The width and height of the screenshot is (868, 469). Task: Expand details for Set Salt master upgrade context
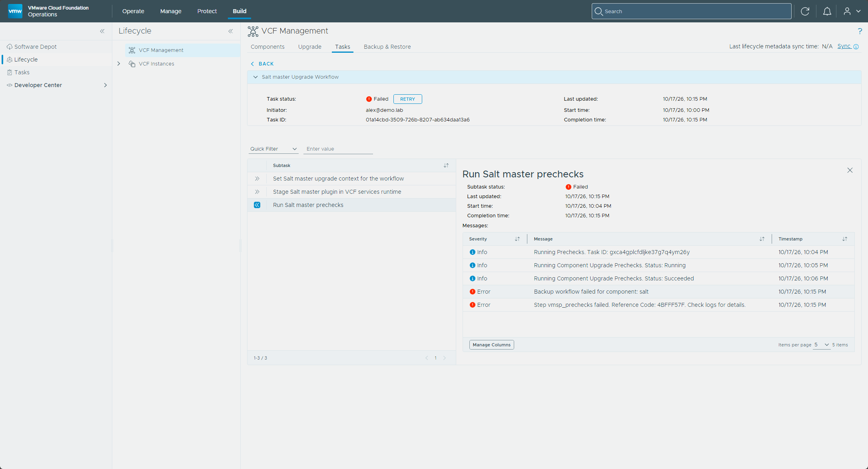tap(257, 179)
